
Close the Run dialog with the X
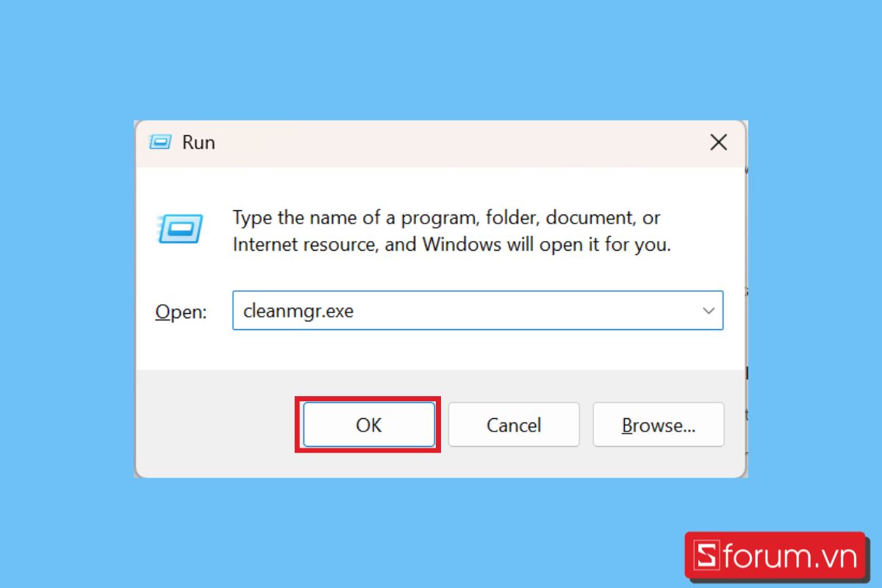click(718, 143)
